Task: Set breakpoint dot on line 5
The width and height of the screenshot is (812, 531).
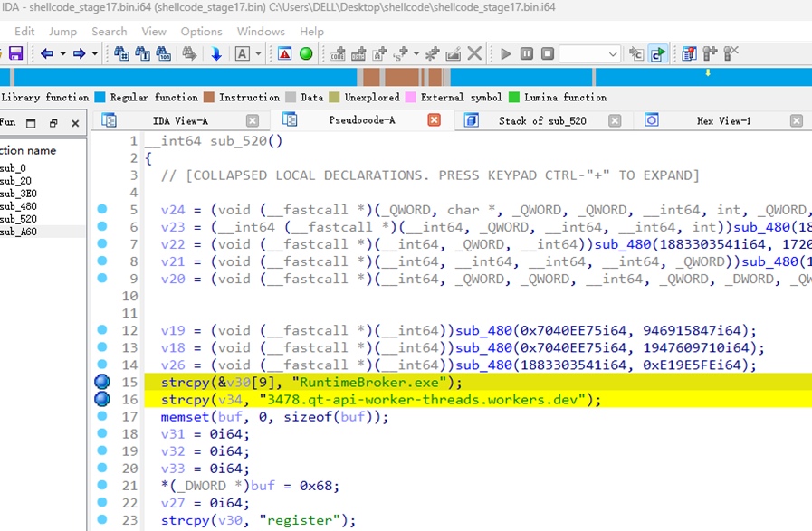Action: point(102,209)
